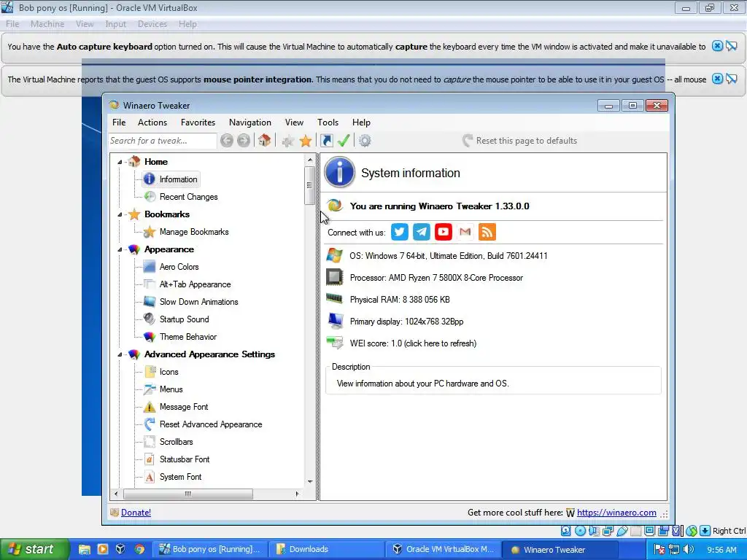Switch to Downloads taskbar button
The image size is (747, 560).
[327, 549]
